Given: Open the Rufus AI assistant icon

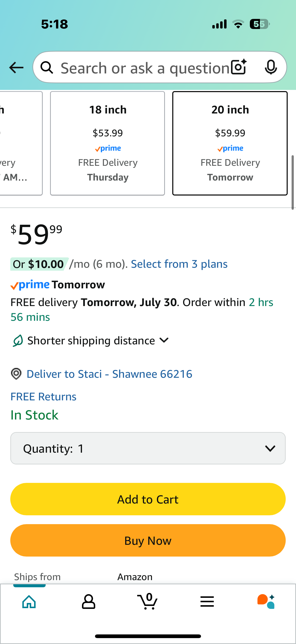Looking at the screenshot, I should pyautogui.click(x=266, y=602).
